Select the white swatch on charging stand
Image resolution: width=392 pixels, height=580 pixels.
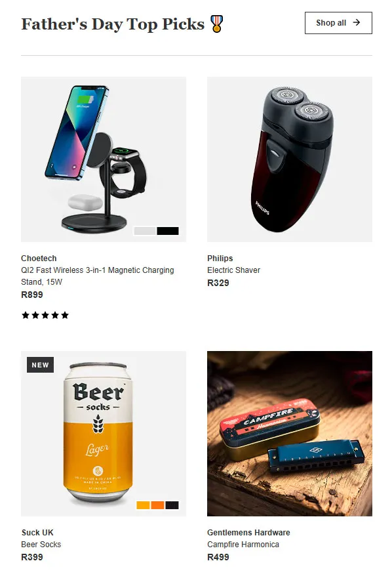pyautogui.click(x=145, y=231)
